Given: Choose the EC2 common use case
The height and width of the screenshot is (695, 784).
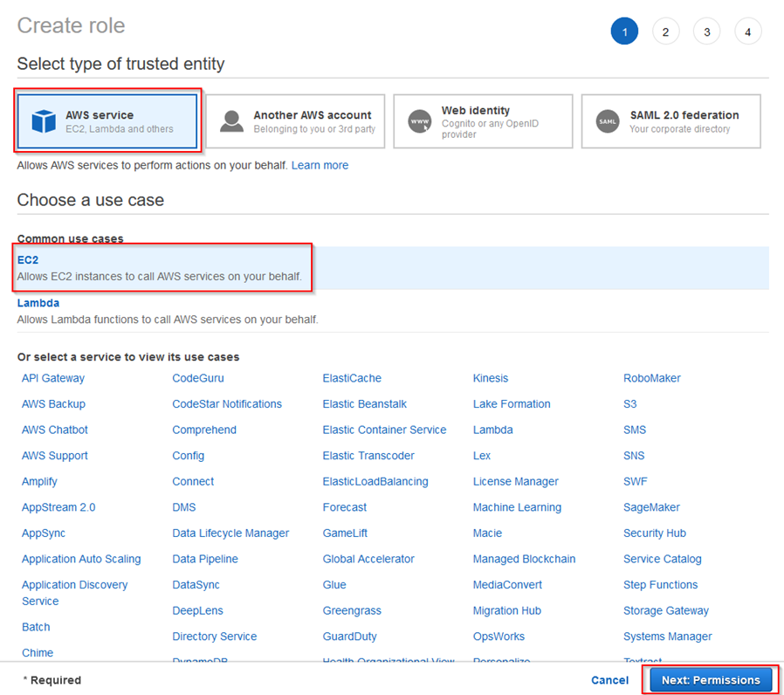Looking at the screenshot, I should [x=393, y=268].
